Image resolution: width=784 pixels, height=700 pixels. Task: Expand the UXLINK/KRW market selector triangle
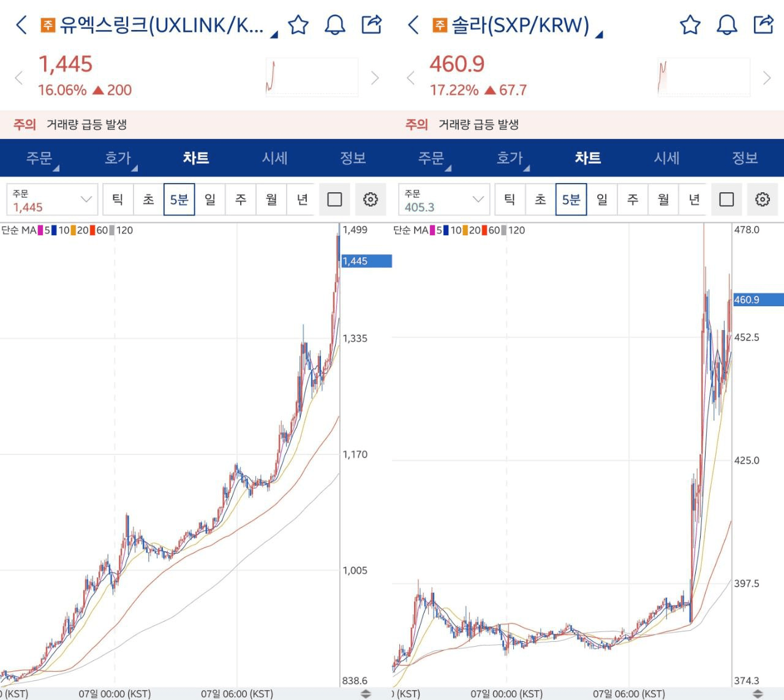pyautogui.click(x=274, y=34)
